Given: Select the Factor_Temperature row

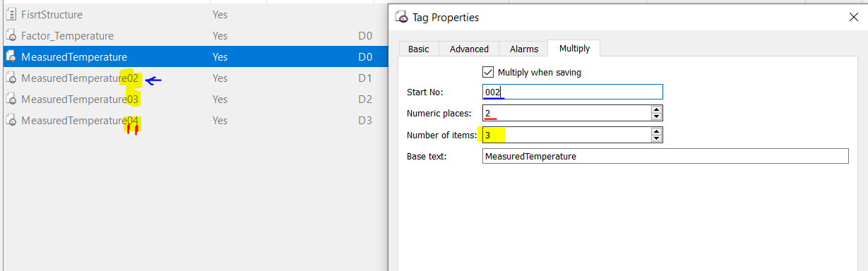Looking at the screenshot, I should pos(194,36).
